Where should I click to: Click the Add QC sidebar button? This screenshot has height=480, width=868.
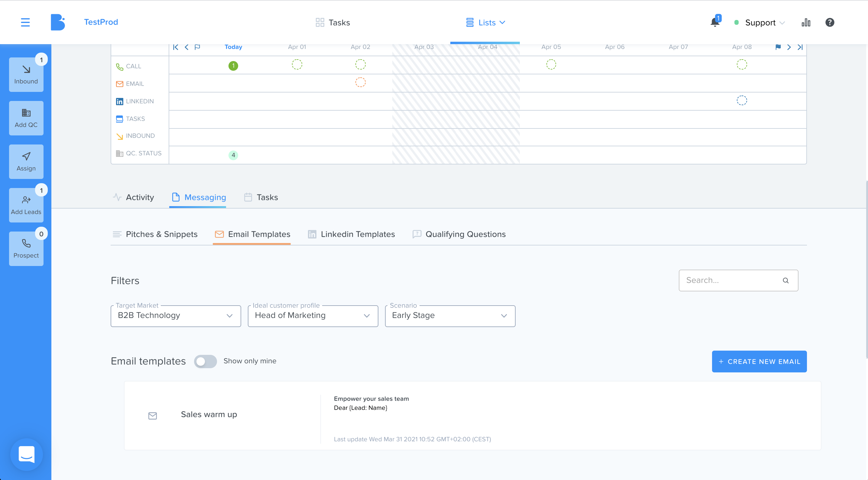[x=26, y=118]
